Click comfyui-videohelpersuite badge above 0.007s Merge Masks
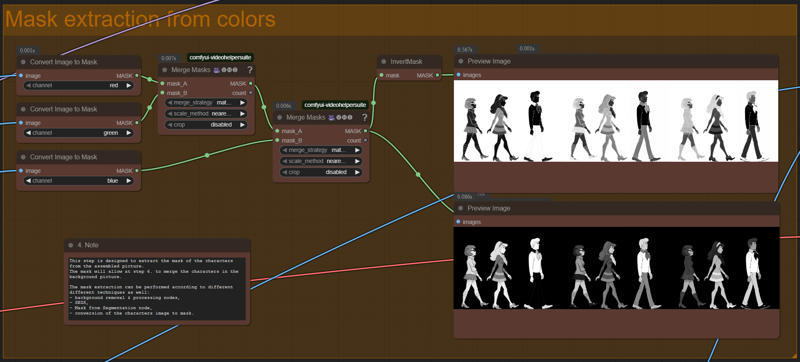The width and height of the screenshot is (800, 362). coord(220,58)
